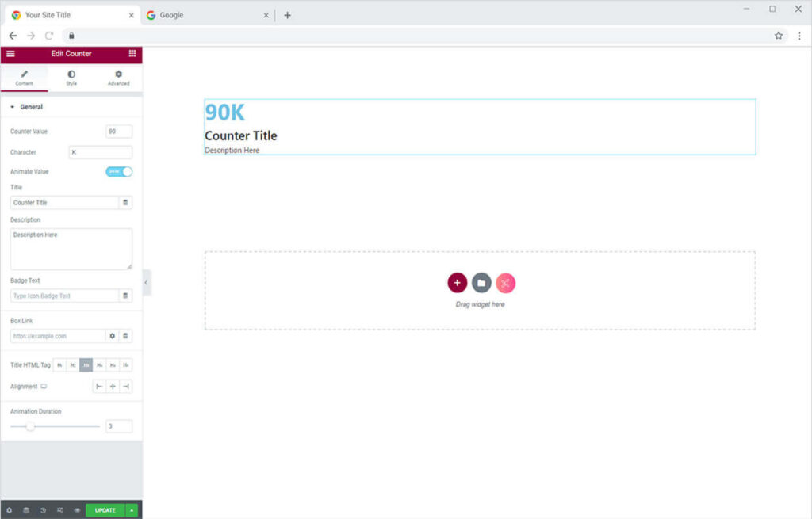The width and height of the screenshot is (812, 519).
Task: Click the Animation Duration slider handle
Action: pyautogui.click(x=30, y=426)
